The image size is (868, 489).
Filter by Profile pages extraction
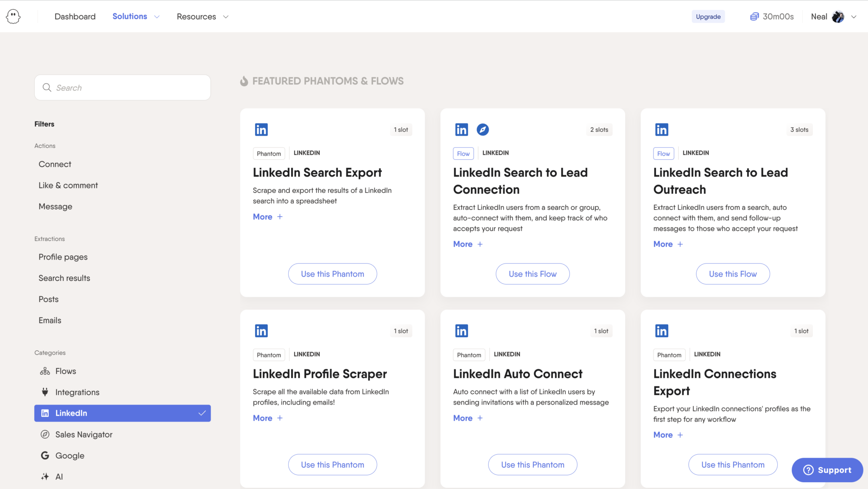click(63, 257)
